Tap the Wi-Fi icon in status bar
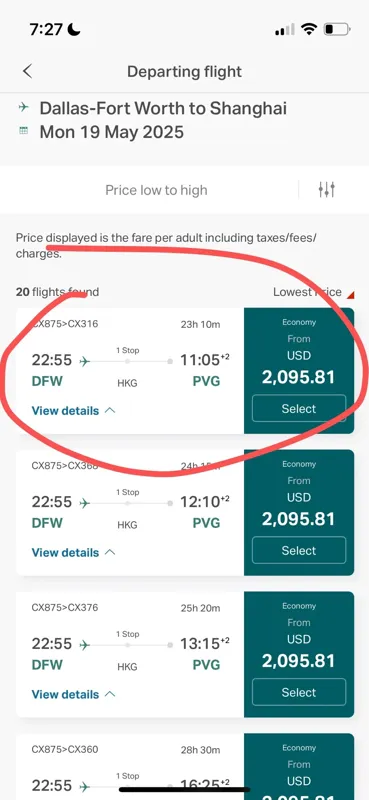The width and height of the screenshot is (369, 800). point(309,30)
